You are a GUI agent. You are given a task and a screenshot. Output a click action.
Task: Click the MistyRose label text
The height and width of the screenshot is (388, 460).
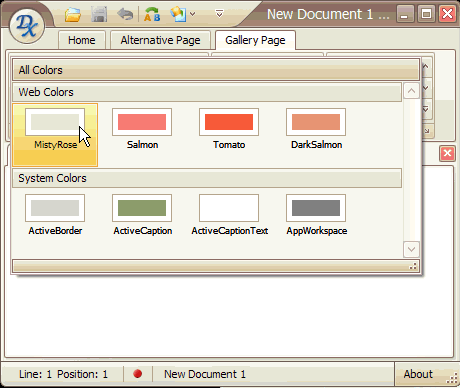pos(56,145)
